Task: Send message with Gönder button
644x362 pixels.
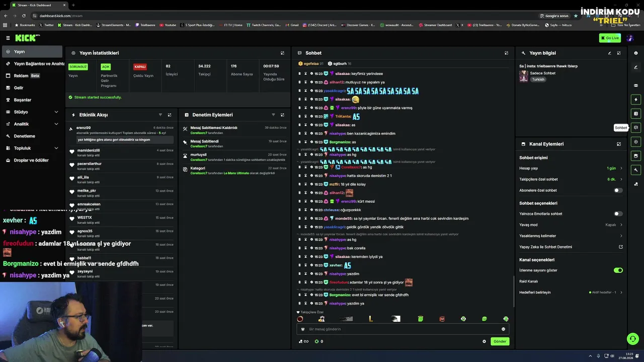Action: coord(500,341)
